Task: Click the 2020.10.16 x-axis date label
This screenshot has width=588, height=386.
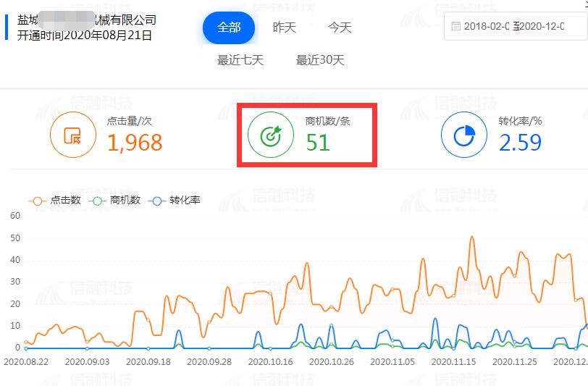Action: (268, 361)
